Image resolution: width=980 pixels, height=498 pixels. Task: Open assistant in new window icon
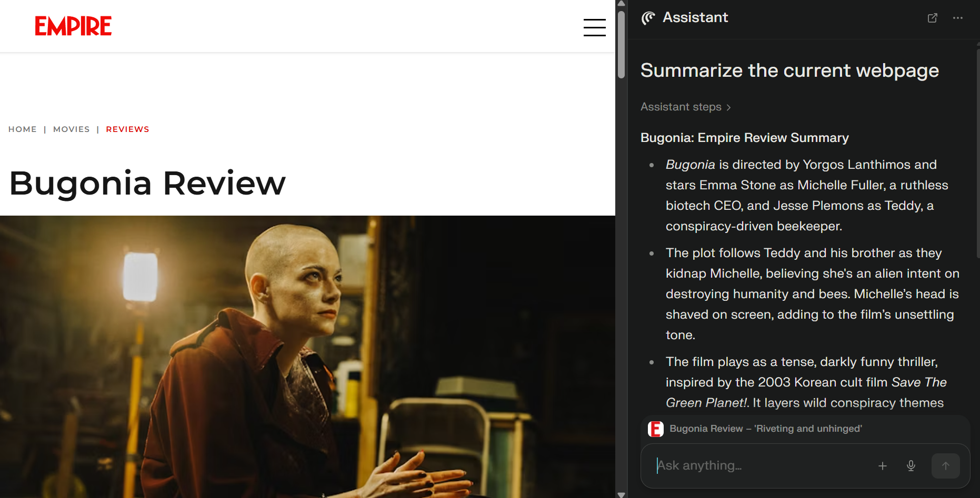click(x=932, y=18)
